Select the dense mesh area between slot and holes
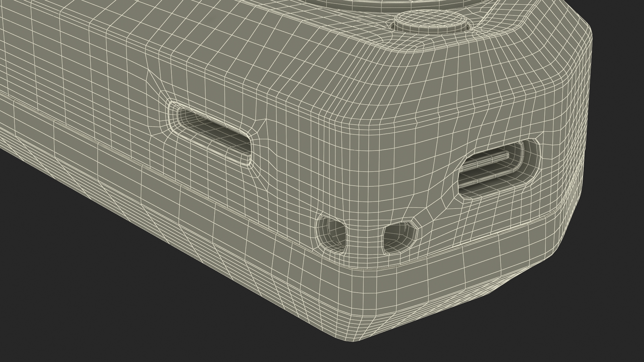The image size is (644, 362). (x=292, y=191)
